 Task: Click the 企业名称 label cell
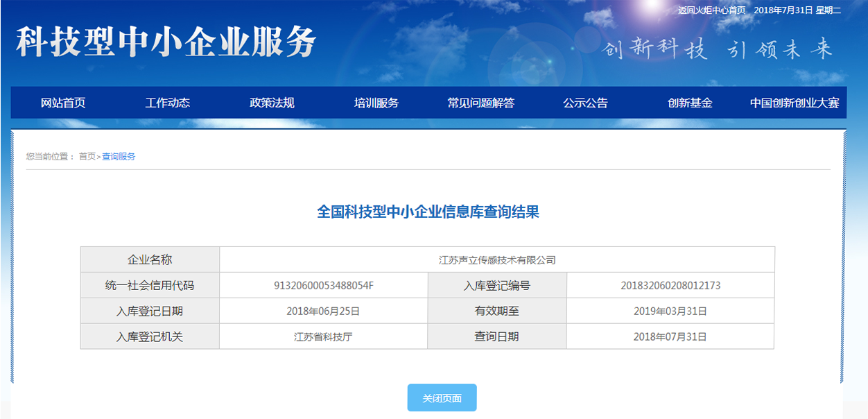[150, 259]
